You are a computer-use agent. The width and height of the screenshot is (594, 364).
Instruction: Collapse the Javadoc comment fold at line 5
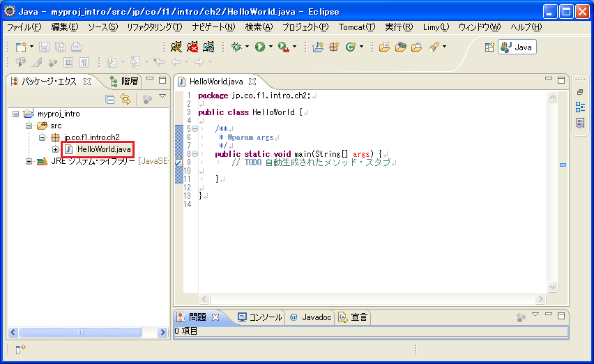pos(195,129)
